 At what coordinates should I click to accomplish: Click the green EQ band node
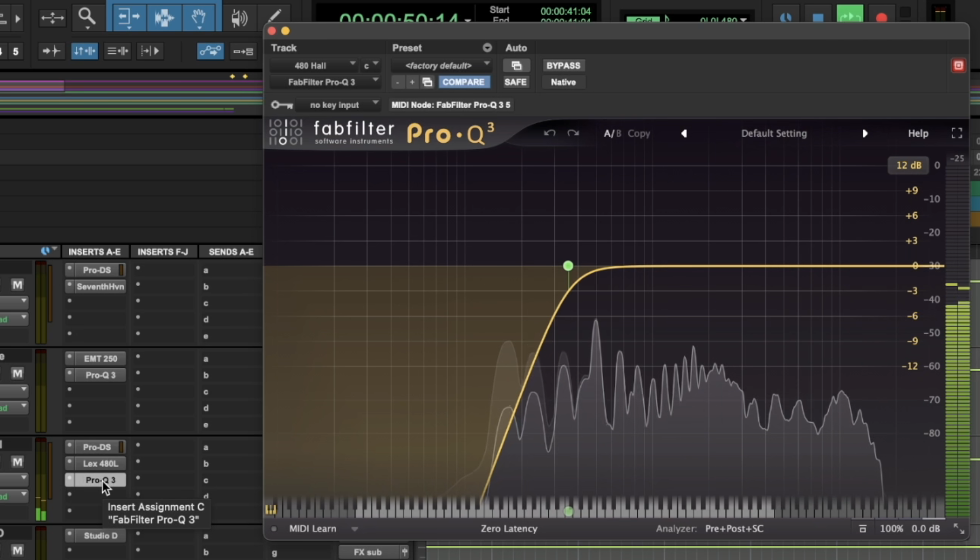click(568, 266)
